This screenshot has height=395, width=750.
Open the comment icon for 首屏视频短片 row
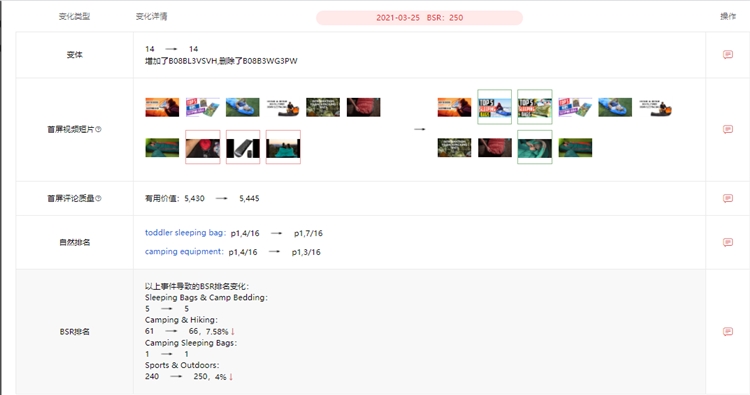coord(728,129)
